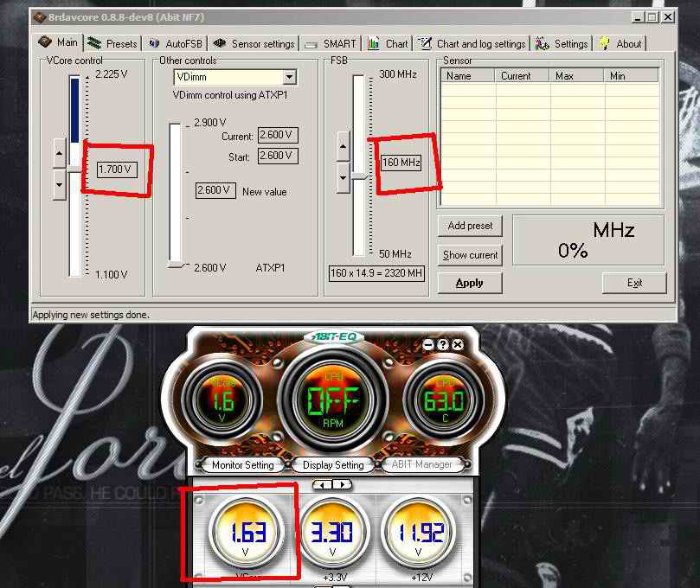Click the 8rdavcore title bar icon
Screen dimensions: 700x588
[x=40, y=17]
